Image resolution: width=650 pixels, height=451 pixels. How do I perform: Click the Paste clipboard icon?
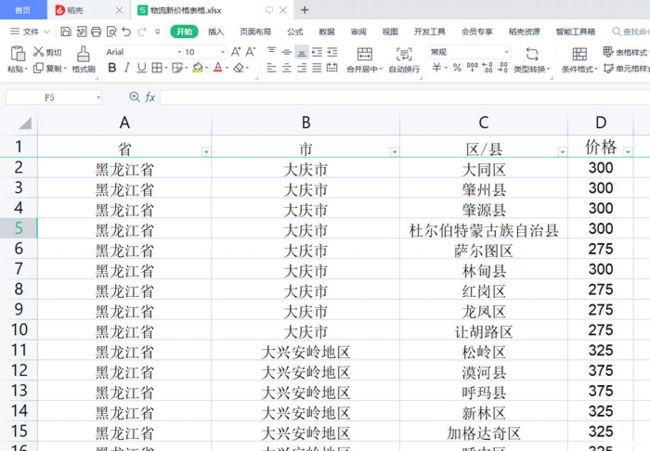17,54
